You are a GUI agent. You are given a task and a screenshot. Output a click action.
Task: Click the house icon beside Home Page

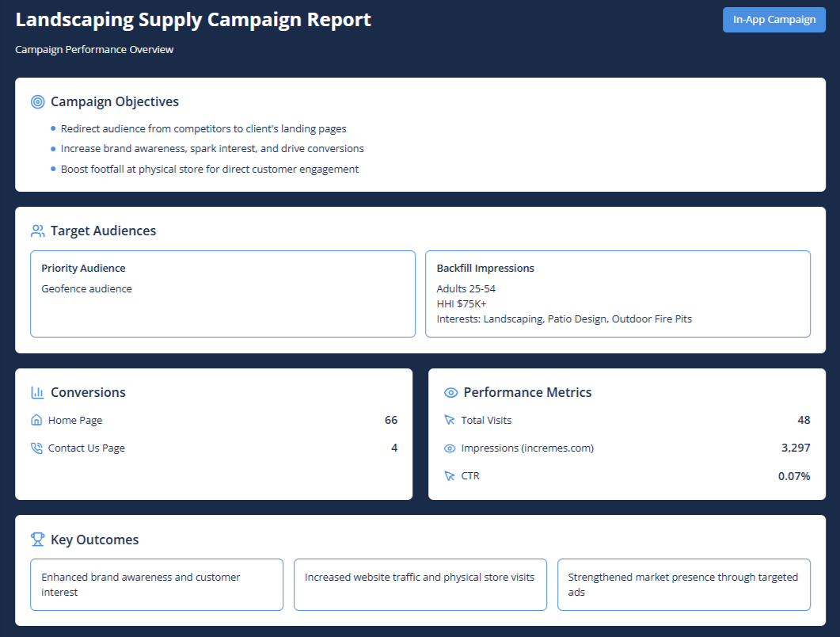point(36,421)
